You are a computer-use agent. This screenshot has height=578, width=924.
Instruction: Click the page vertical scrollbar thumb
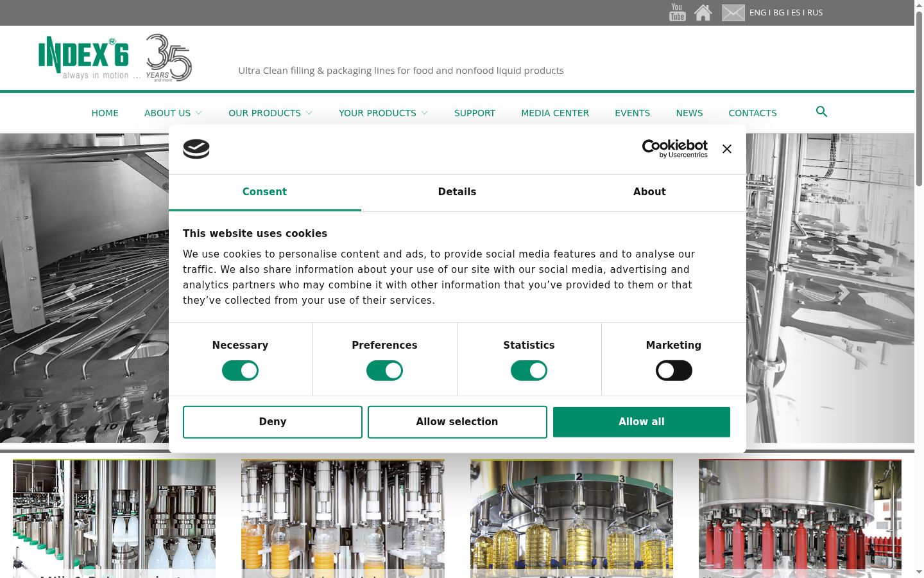[x=919, y=100]
